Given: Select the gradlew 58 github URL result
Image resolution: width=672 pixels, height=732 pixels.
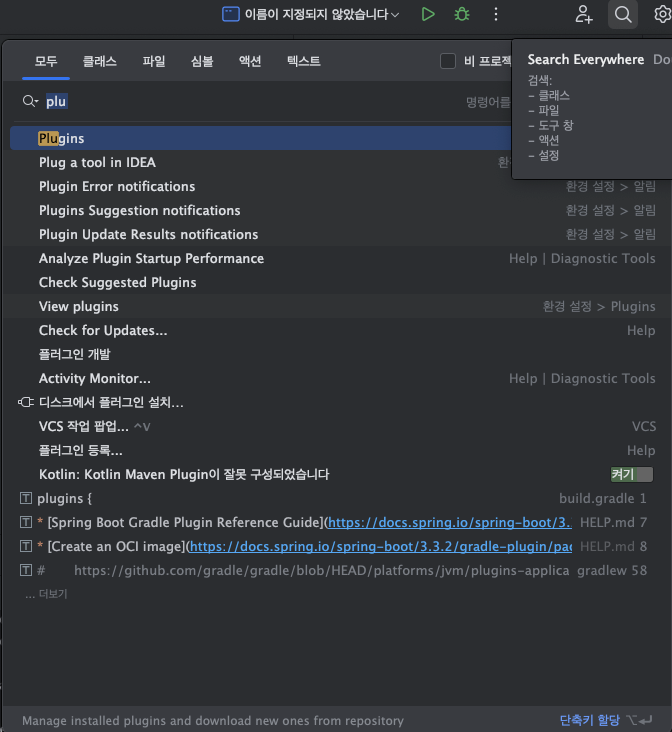Looking at the screenshot, I should [x=335, y=570].
